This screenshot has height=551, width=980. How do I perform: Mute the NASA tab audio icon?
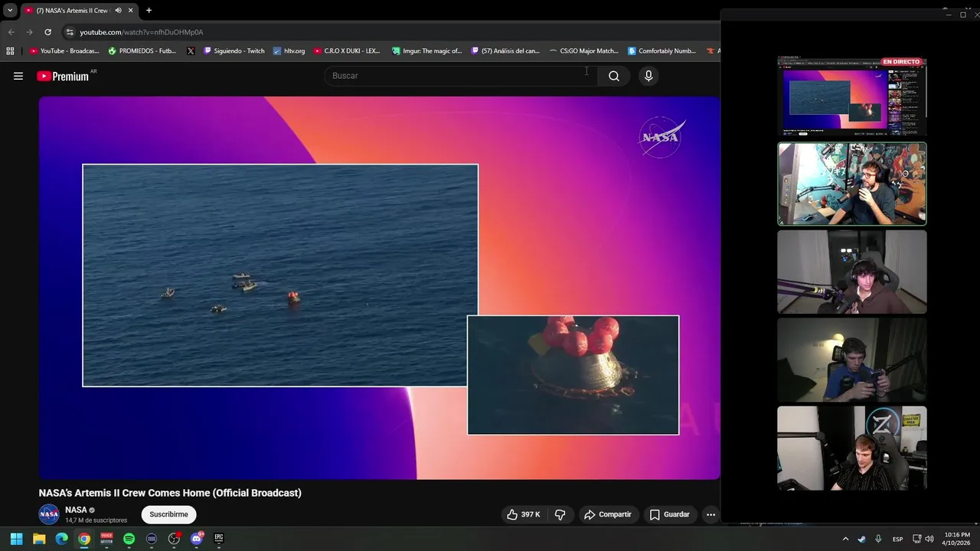click(x=118, y=11)
